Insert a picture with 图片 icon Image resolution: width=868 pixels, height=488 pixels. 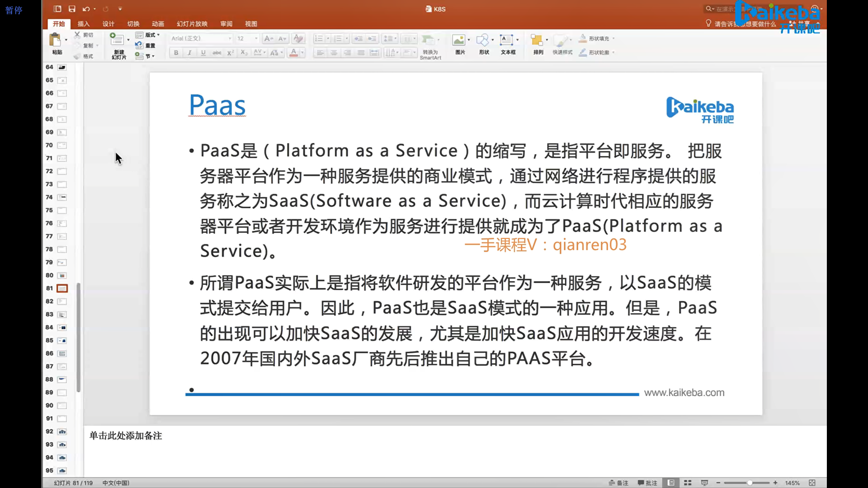click(459, 40)
